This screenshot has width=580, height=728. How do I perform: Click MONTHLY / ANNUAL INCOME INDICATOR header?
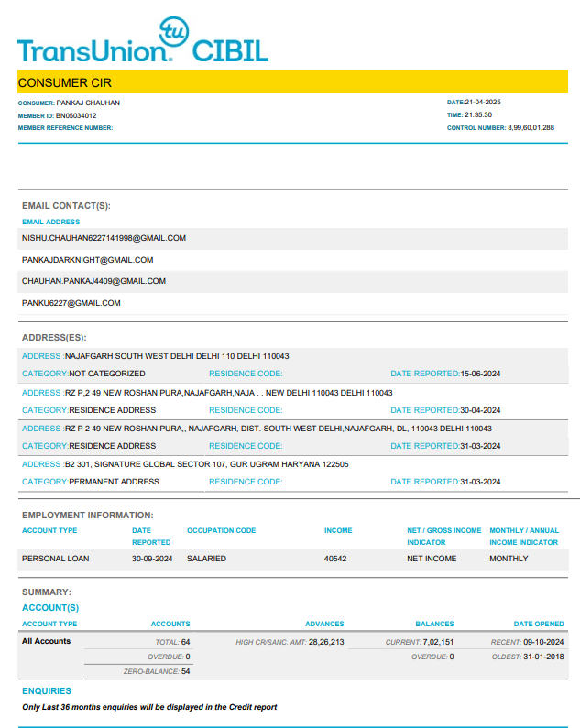click(524, 537)
